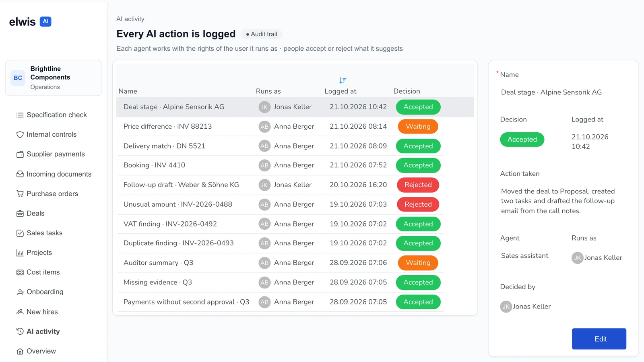This screenshot has width=644, height=362.
Task: Select row Auditor summary · Q3
Action: tap(281, 263)
